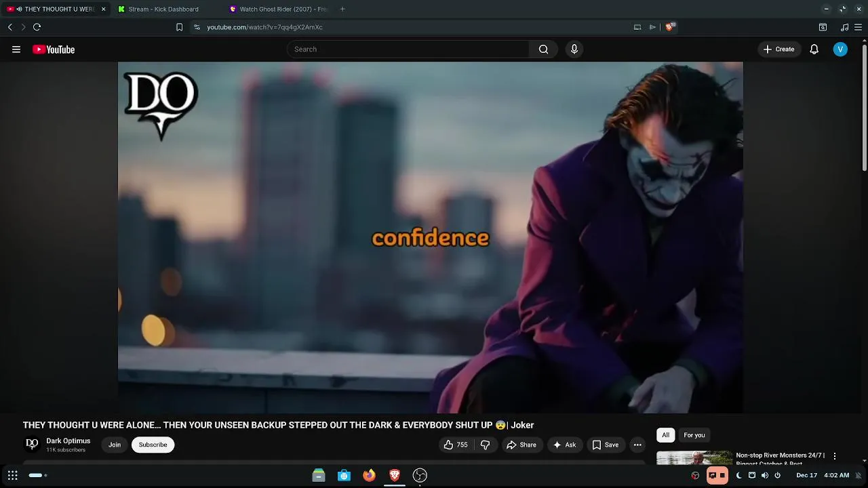This screenshot has height=488, width=868.
Task: Open the Dec 17 date calendar
Action: 806,475
